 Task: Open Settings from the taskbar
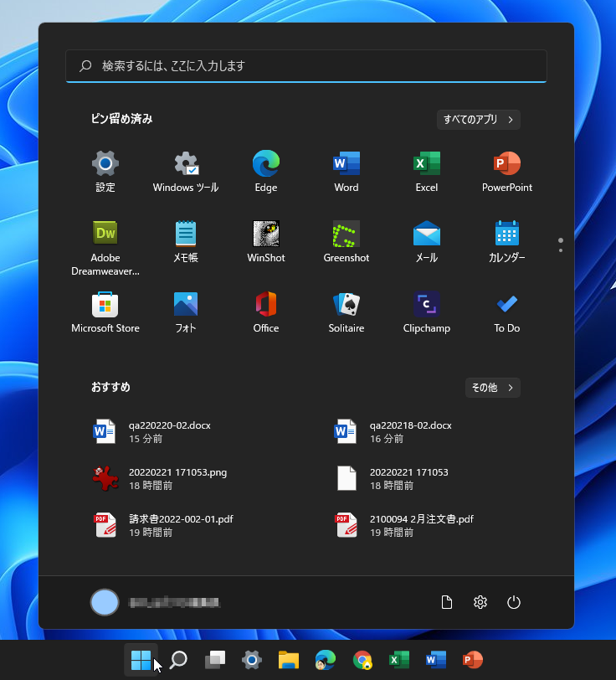[x=252, y=660]
